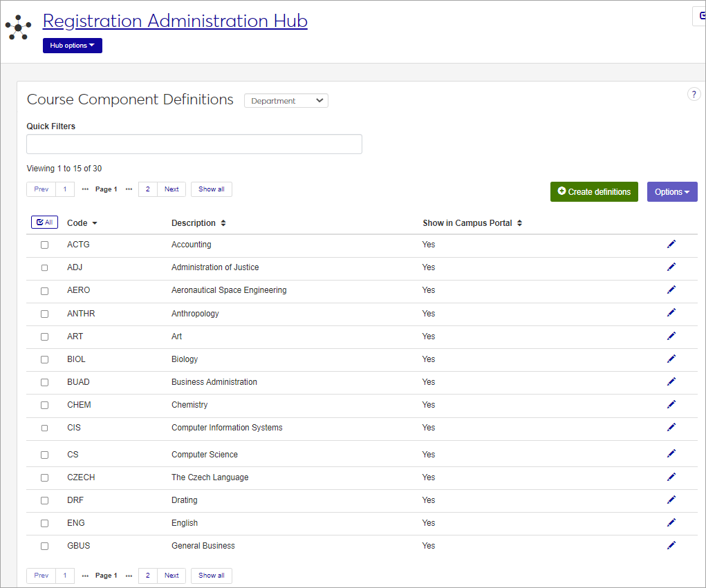Open the purple Options dropdown
The width and height of the screenshot is (706, 588).
pyautogui.click(x=671, y=192)
